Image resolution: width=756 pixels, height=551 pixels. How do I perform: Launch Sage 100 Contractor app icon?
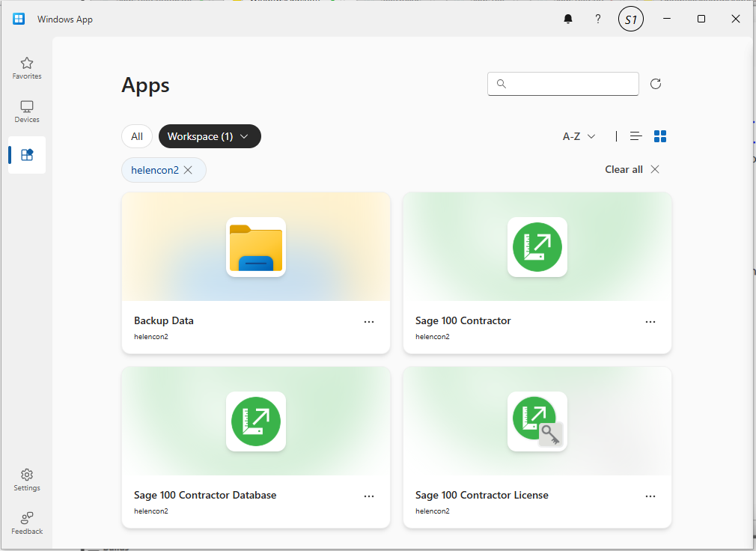(537, 247)
